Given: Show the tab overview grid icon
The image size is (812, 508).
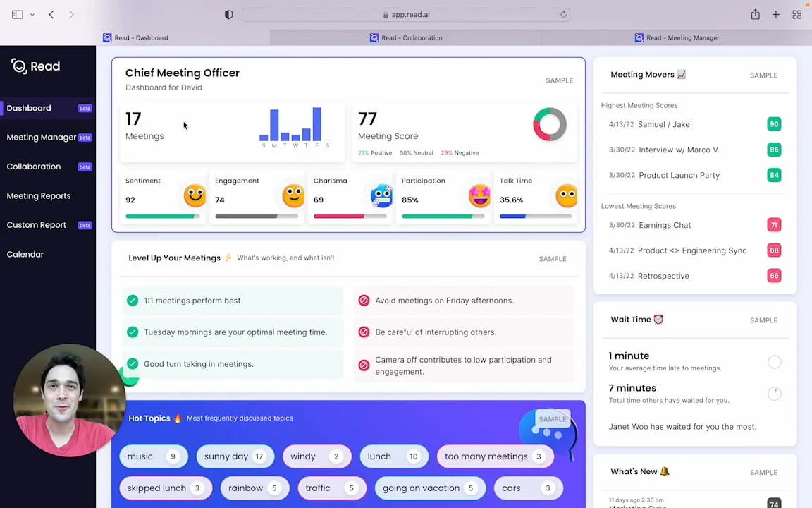Looking at the screenshot, I should pos(796,14).
